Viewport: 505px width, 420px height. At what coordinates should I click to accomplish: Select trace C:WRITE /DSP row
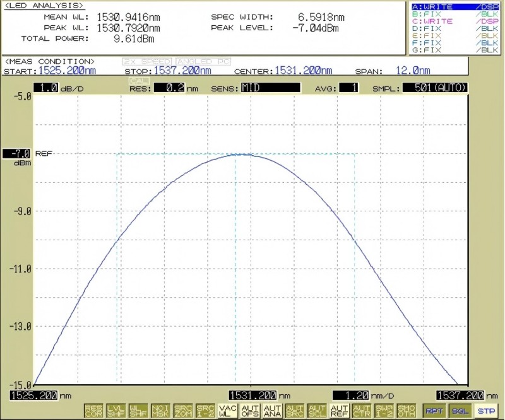pyautogui.click(x=455, y=21)
